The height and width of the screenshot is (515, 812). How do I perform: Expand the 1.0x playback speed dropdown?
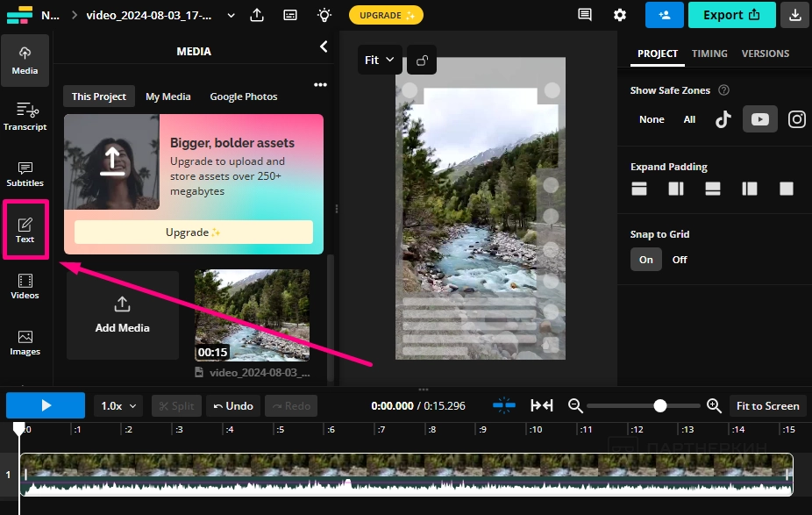click(120, 405)
